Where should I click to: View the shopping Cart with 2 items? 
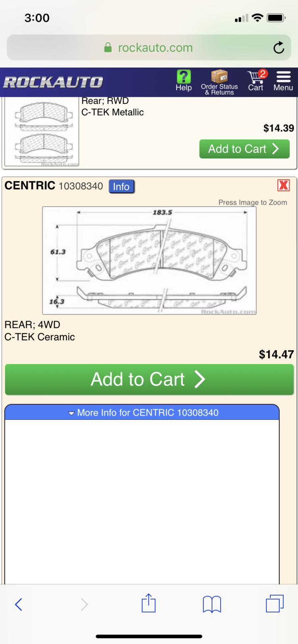[x=256, y=81]
